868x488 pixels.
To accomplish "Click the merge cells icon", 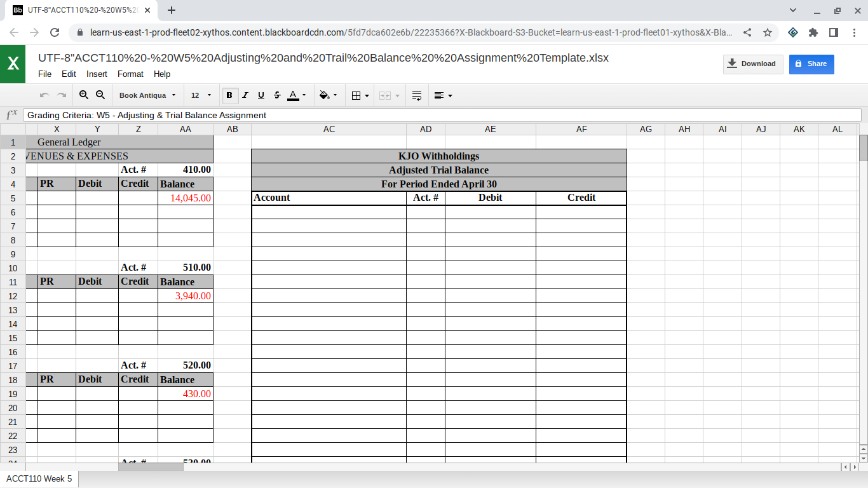I will [384, 95].
